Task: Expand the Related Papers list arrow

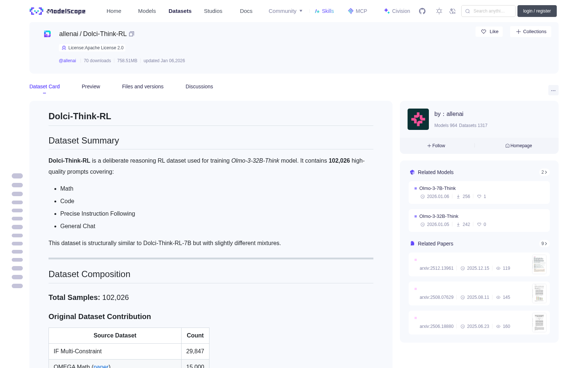Action: point(544,244)
